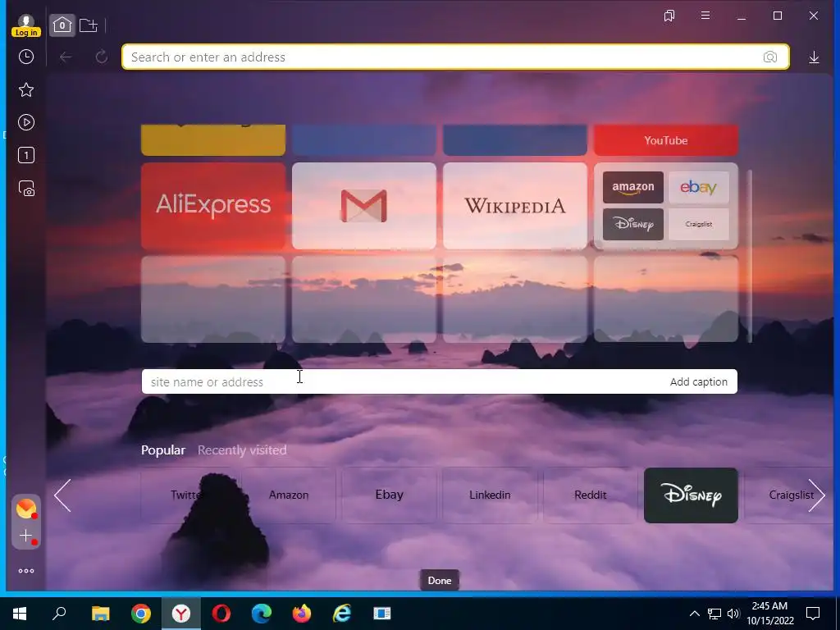The image size is (840, 630).
Task: Select the Popular tab
Action: point(163,450)
